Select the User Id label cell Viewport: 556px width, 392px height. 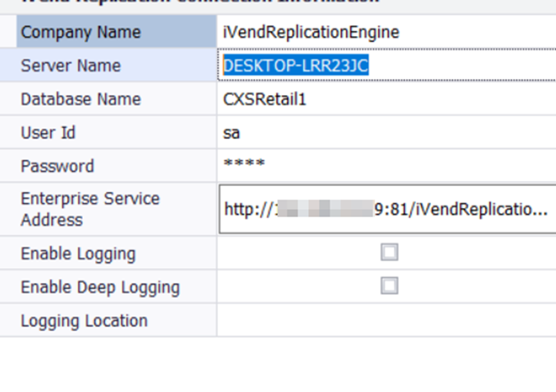(108, 133)
